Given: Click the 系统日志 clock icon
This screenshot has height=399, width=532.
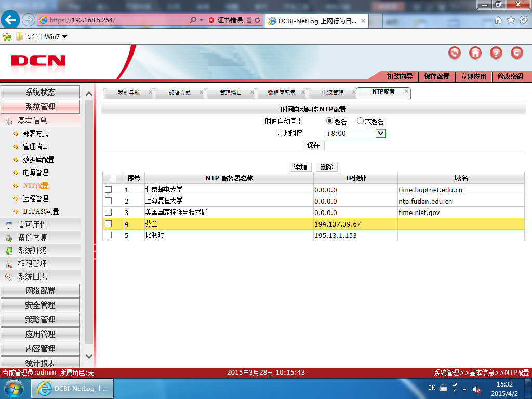Looking at the screenshot, I should [9, 276].
